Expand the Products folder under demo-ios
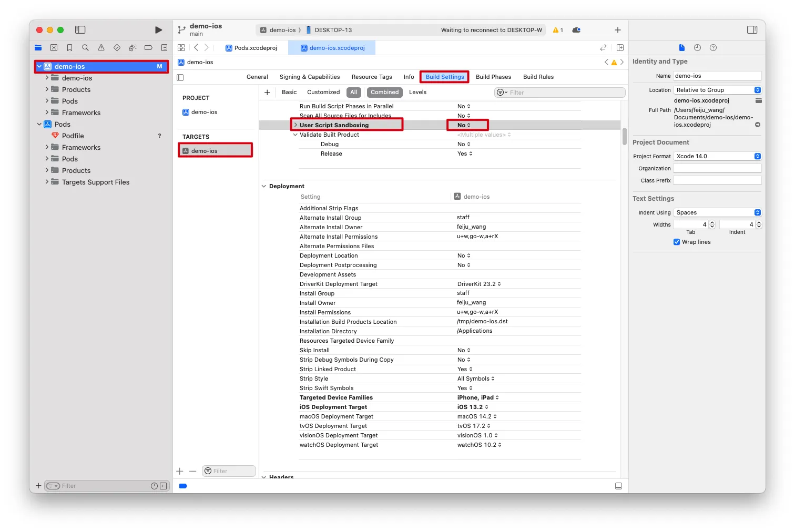This screenshot has height=532, width=795. (47, 89)
